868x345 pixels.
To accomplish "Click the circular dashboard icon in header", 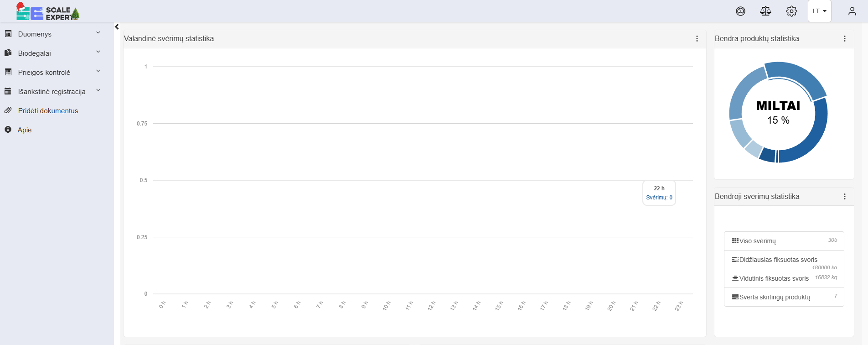I will 740,11.
